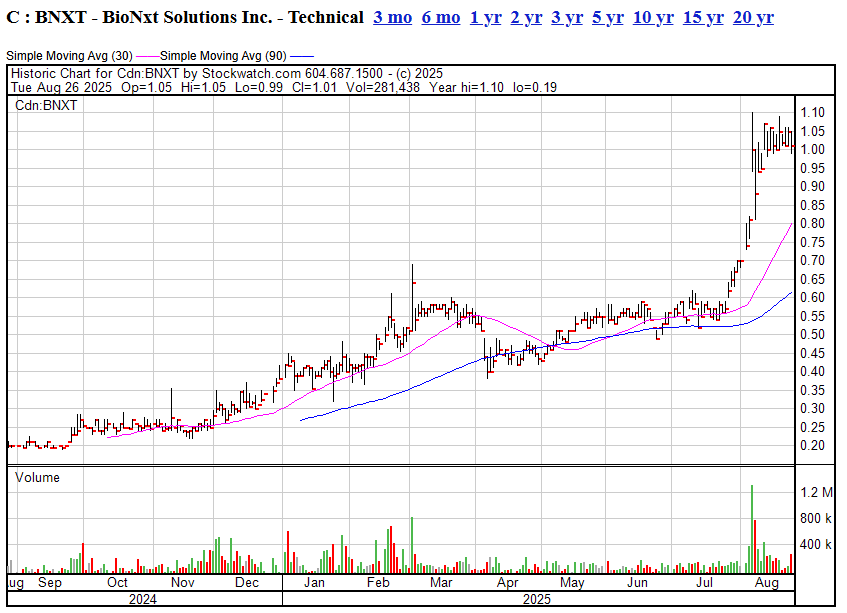Click the Vol=281,438 volume value

point(383,87)
